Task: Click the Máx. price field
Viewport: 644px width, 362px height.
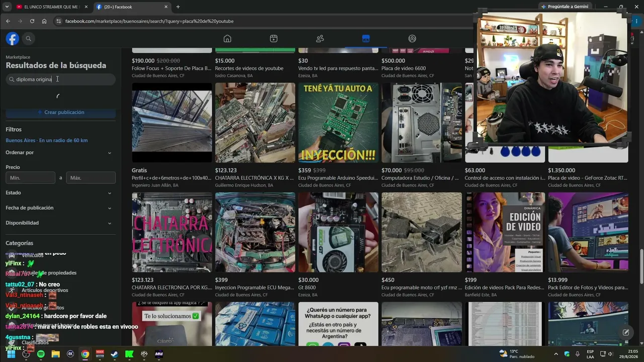Action: click(91, 178)
